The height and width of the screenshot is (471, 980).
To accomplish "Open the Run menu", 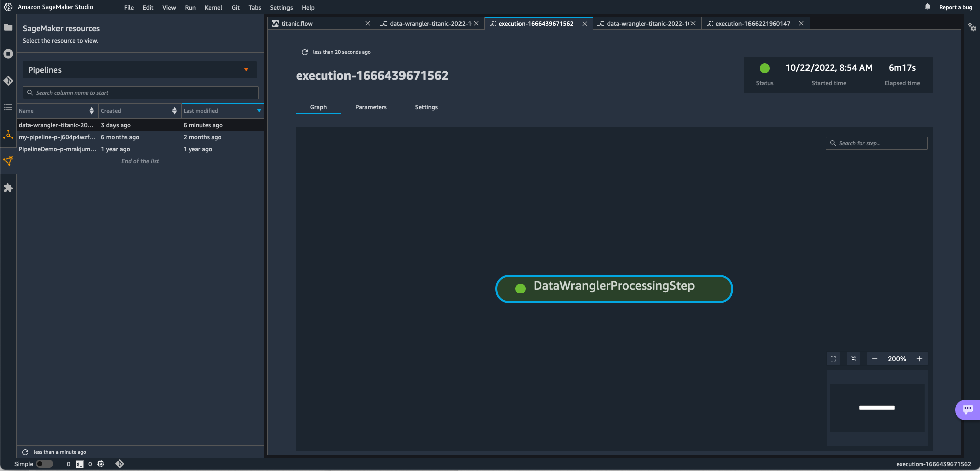I will tap(190, 8).
